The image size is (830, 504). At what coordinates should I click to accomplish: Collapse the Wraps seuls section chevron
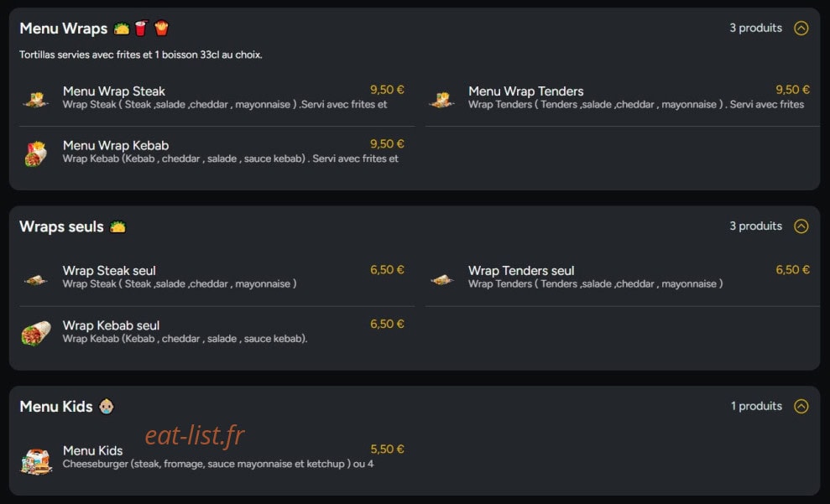801,226
